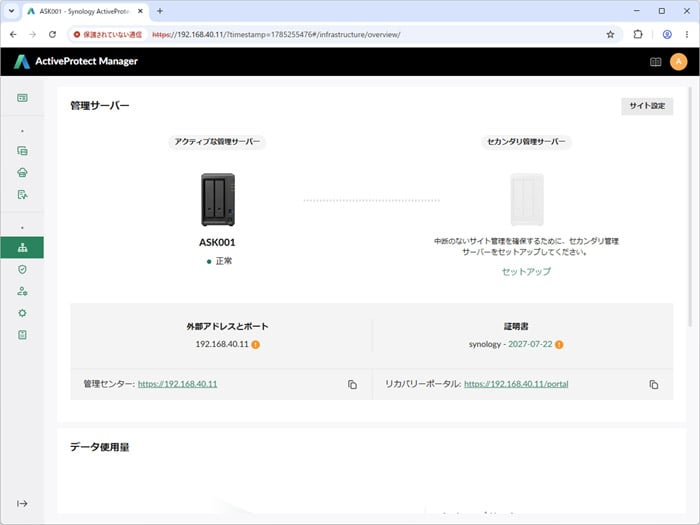Image resolution: width=700 pixels, height=525 pixels.
Task: Expand the sidebar with the arrow icon
Action: pos(22,504)
